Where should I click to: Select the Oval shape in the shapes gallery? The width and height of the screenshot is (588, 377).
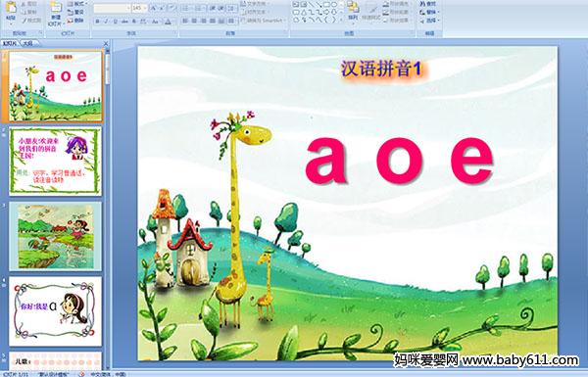point(333,5)
